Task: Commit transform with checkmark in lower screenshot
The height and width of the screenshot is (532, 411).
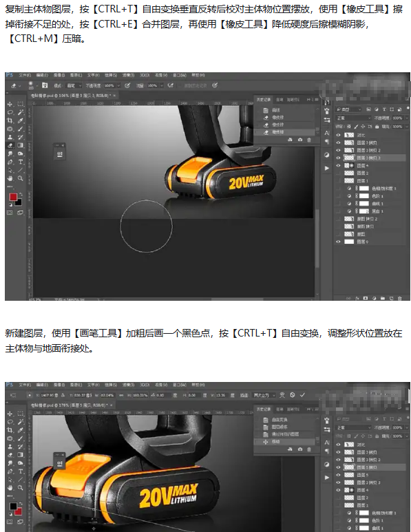Action: 302,395
